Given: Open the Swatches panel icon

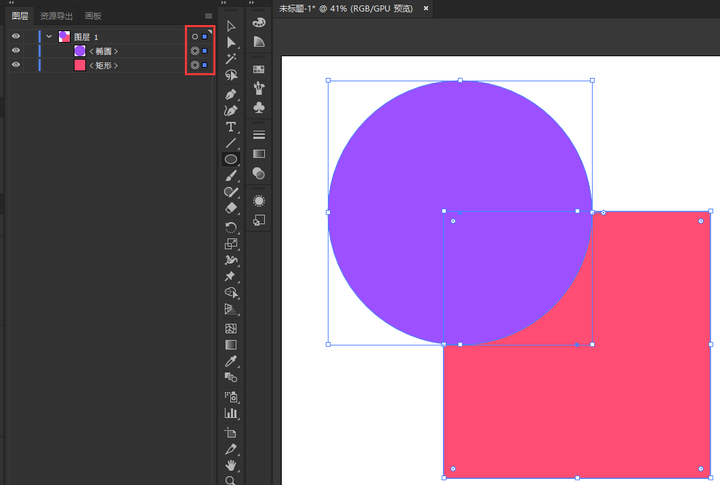Looking at the screenshot, I should (x=259, y=69).
